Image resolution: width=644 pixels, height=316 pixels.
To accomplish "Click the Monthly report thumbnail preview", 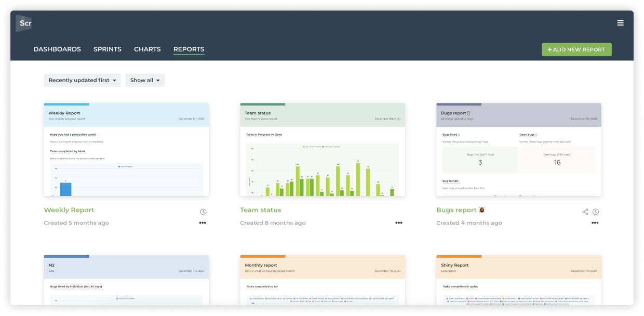I will tap(323, 280).
